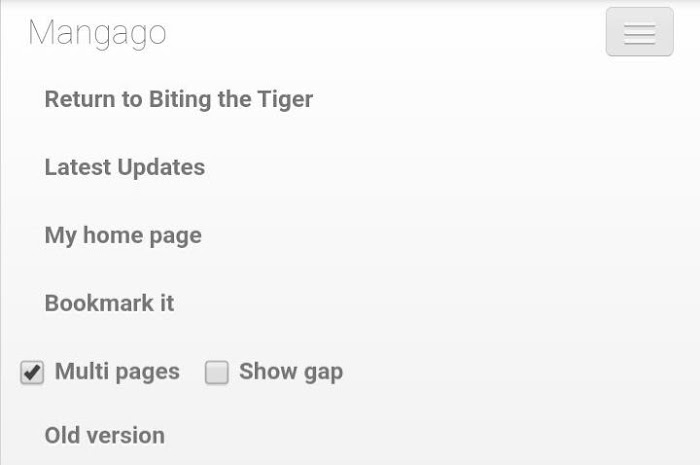Click the Show gap label text
The image size is (700, 465).
(290, 372)
